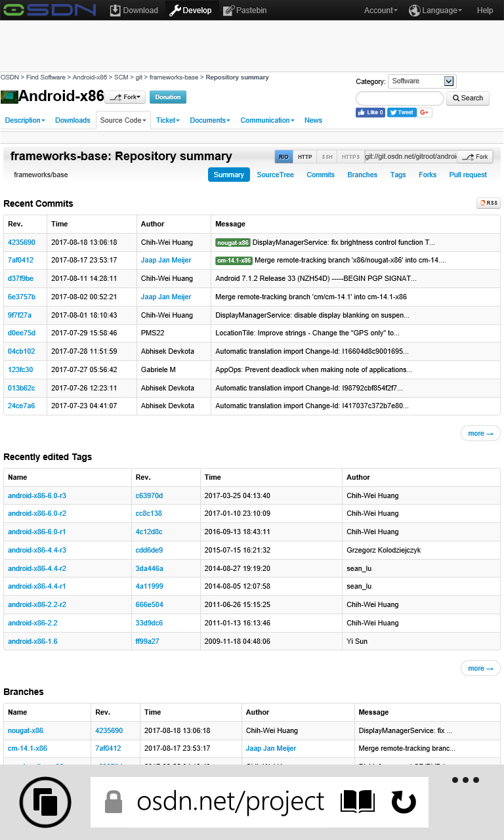Image resolution: width=504 pixels, height=840 pixels.
Task: Expand the Documents menu
Action: pos(210,120)
